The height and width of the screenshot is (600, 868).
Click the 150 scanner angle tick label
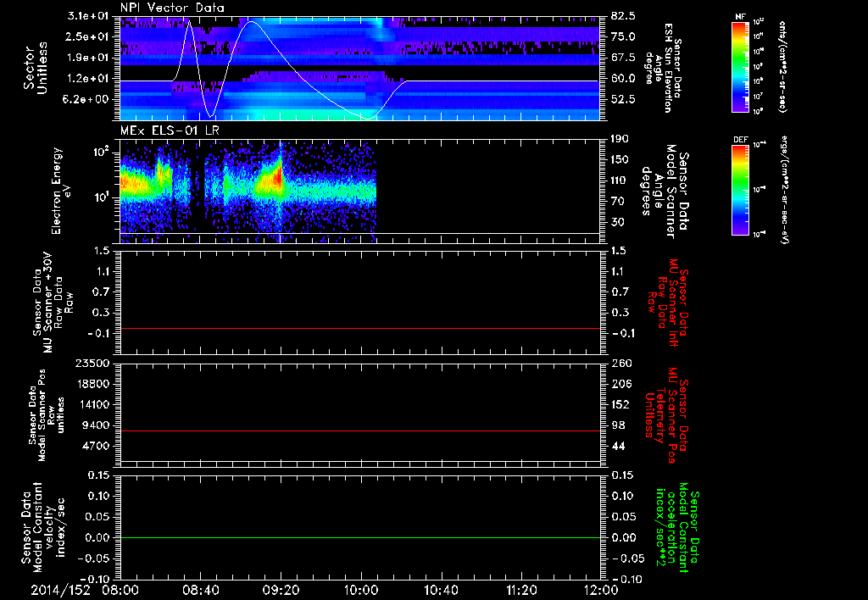(620, 160)
